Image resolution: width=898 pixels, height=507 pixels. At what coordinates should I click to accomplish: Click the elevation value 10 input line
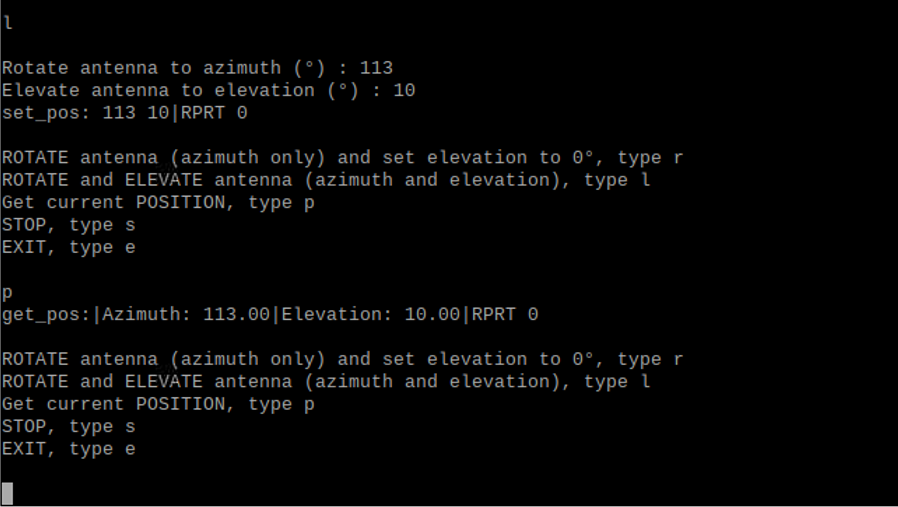(208, 91)
